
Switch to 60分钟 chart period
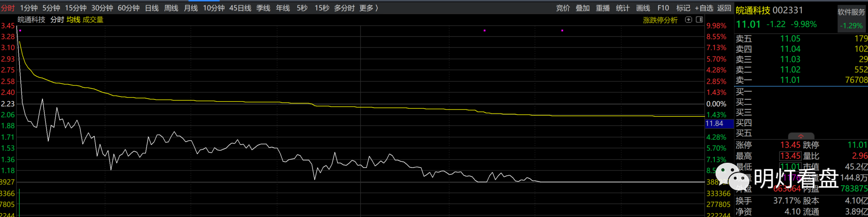[x=128, y=8]
